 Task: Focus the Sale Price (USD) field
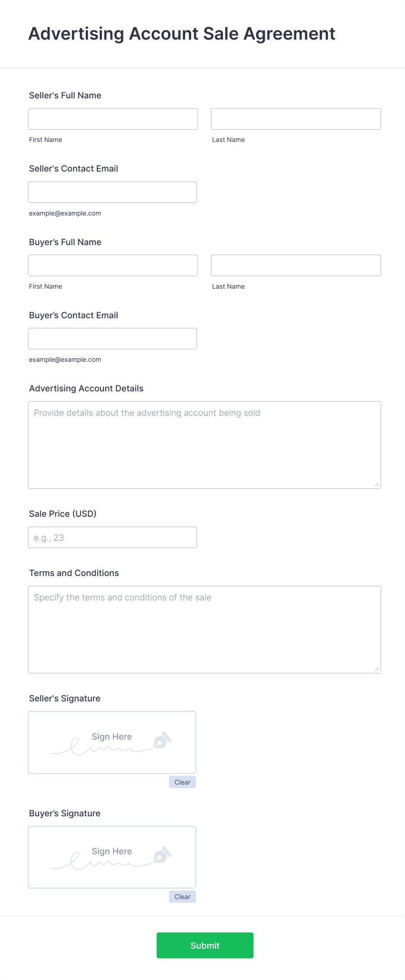click(x=112, y=537)
